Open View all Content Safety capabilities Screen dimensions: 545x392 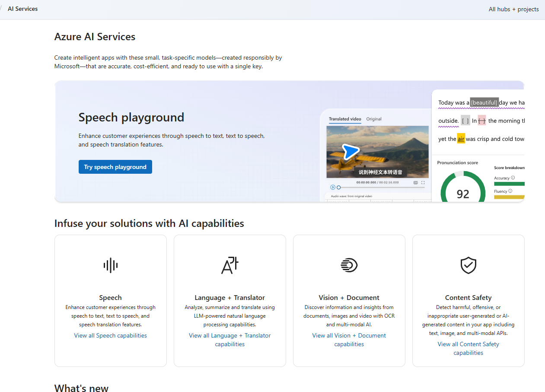pos(469,348)
